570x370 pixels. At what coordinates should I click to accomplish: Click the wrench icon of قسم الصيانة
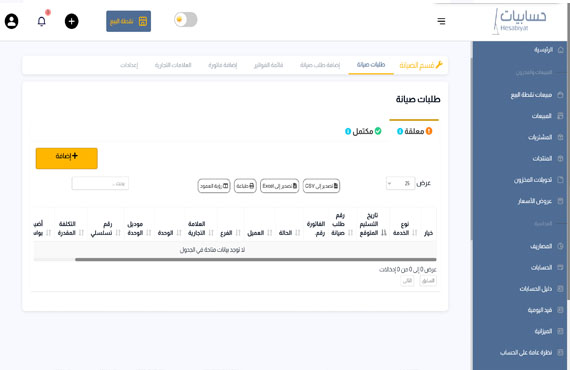point(439,64)
